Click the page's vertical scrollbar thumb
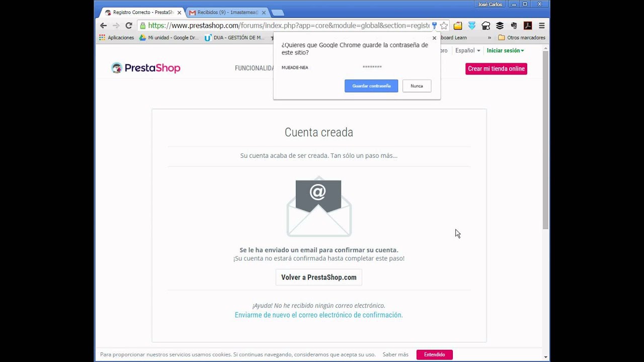This screenshot has height=362, width=644. point(546,140)
